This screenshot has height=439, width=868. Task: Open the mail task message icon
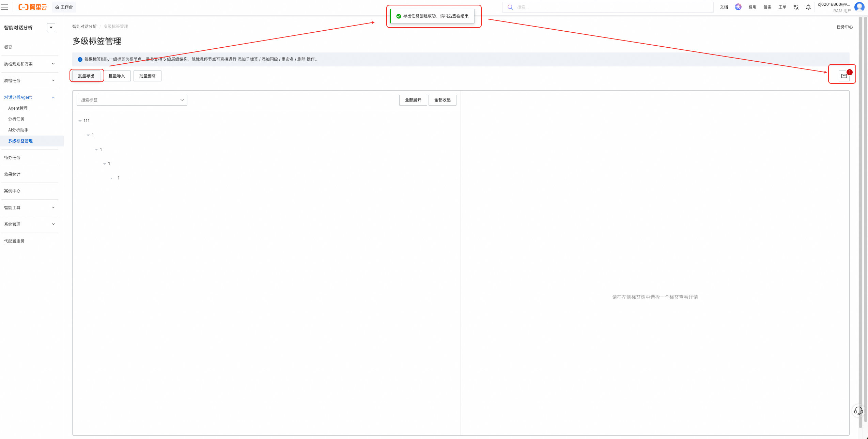coord(844,76)
